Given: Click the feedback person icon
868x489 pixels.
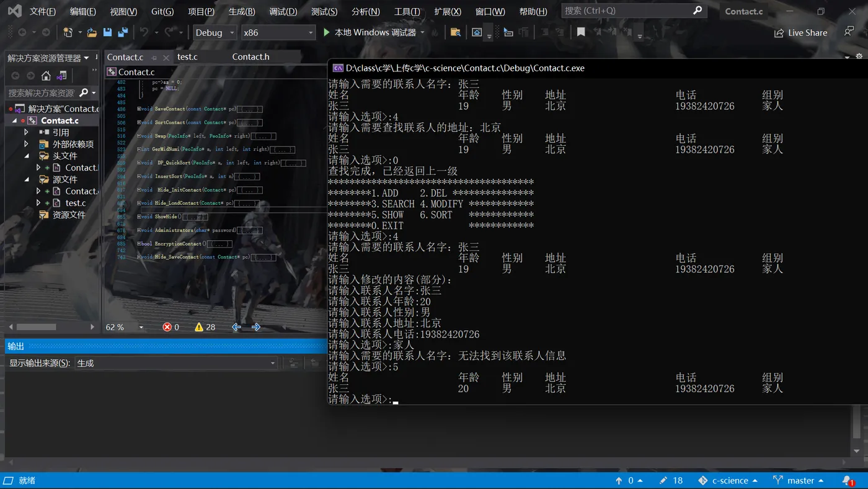Looking at the screenshot, I should (x=849, y=32).
